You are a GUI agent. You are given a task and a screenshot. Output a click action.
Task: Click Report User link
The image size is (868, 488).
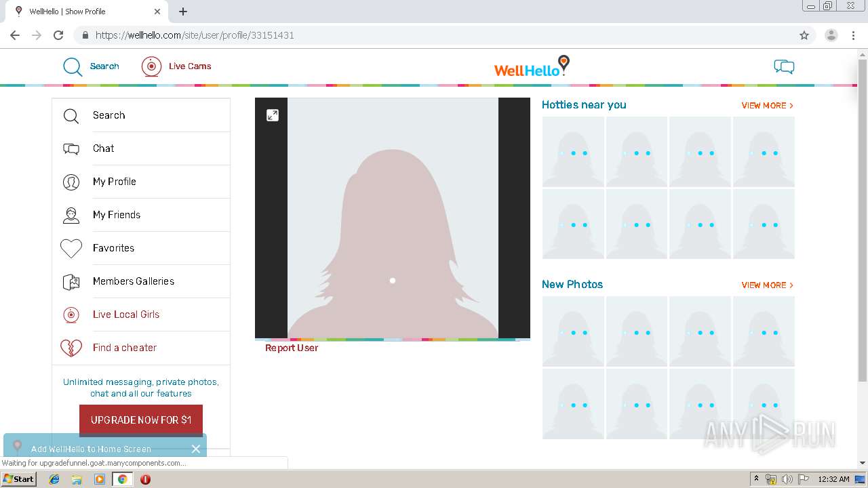292,348
